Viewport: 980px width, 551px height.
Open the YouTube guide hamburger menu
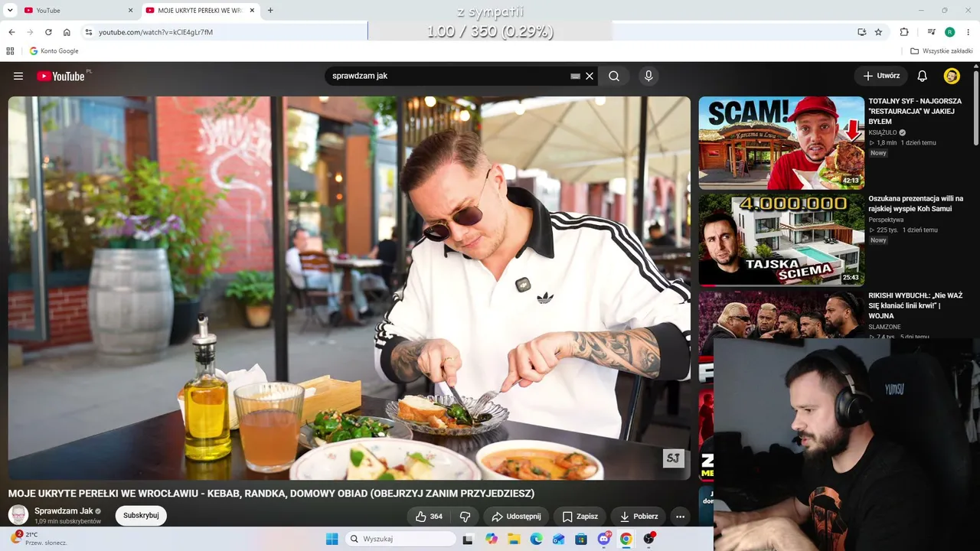point(18,76)
